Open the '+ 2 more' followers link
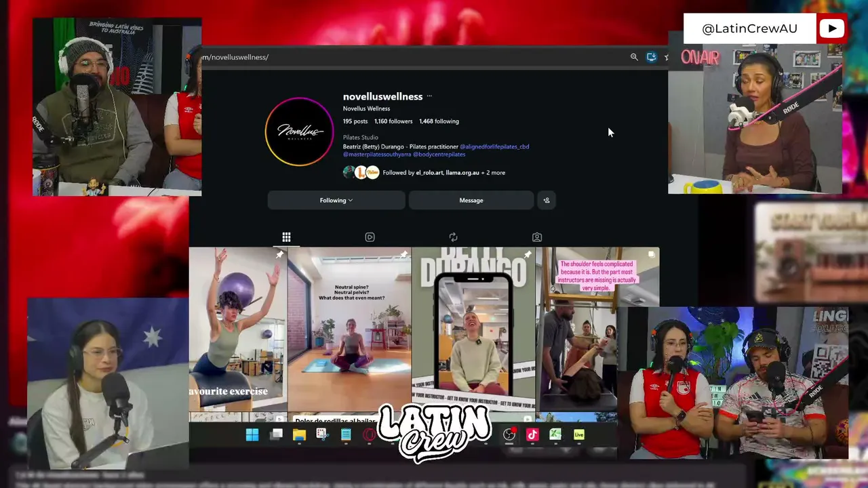Screen dimensions: 868x488 (x=493, y=173)
